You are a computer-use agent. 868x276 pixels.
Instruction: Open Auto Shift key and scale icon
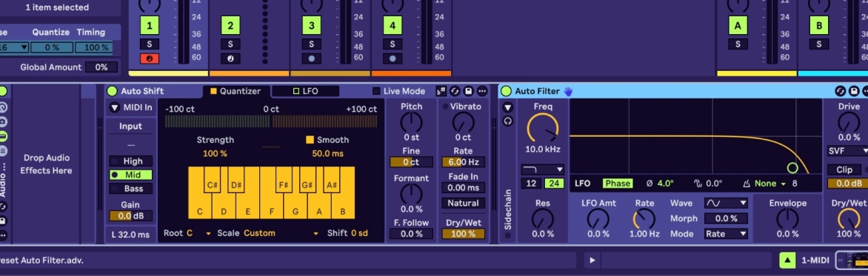click(441, 91)
